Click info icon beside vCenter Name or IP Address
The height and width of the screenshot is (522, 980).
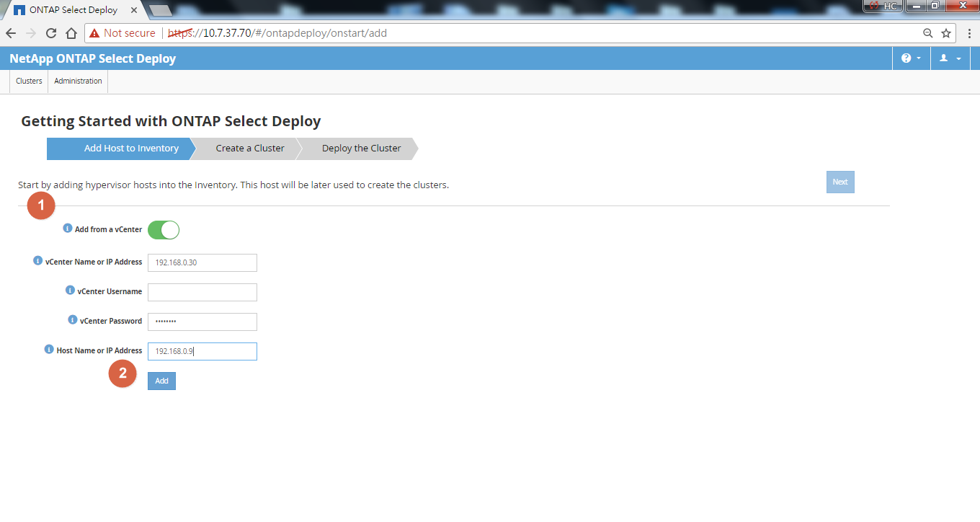pyautogui.click(x=38, y=261)
